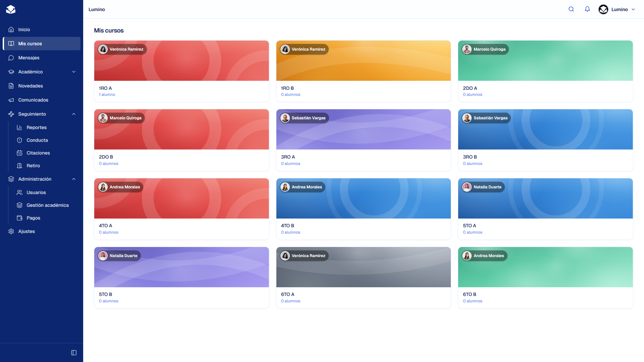
Task: Click the Mensajes chat bubble icon
Action: 11,58
